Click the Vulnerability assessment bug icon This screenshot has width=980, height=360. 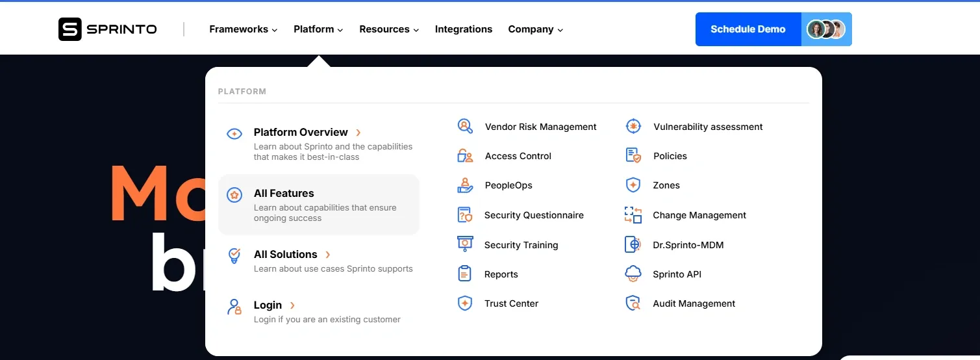[x=633, y=127]
